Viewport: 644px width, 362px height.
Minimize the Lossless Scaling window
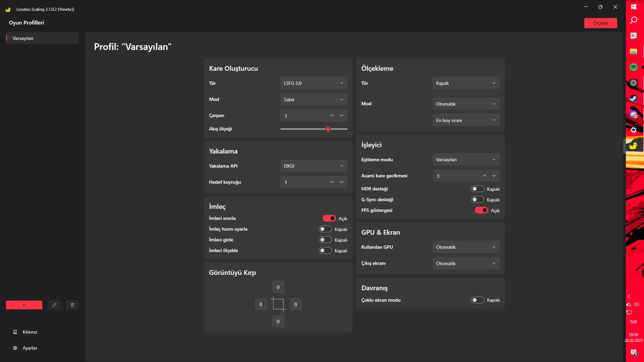pyautogui.click(x=586, y=7)
